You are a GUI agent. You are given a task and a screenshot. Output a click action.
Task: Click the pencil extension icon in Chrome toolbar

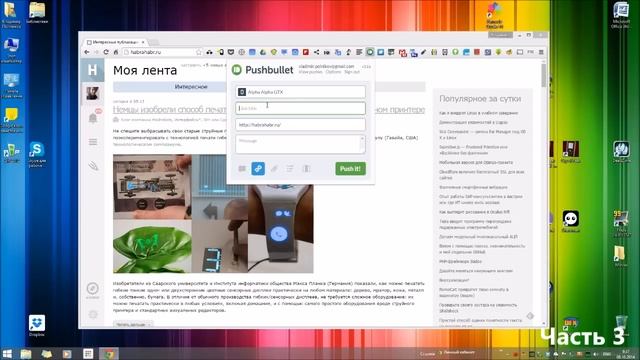pos(423,52)
